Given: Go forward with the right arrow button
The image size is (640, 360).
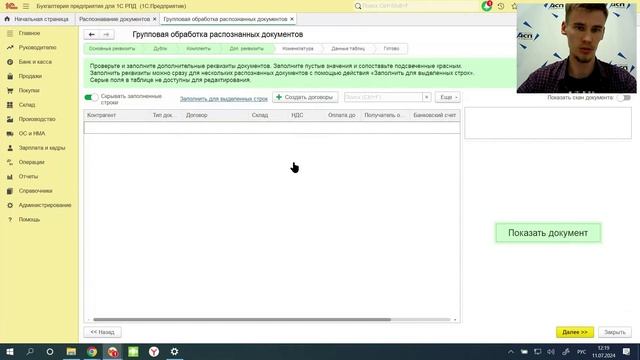Looking at the screenshot, I should (x=106, y=35).
